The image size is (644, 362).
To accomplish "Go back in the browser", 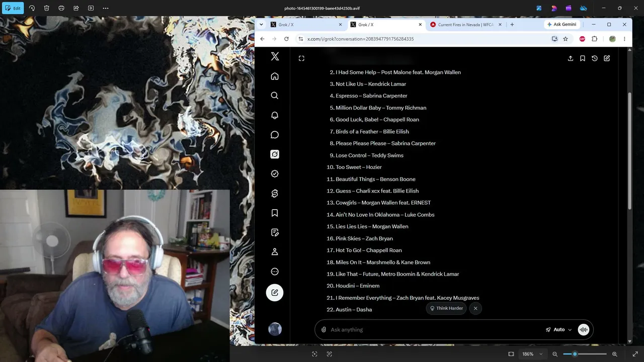I will (262, 39).
